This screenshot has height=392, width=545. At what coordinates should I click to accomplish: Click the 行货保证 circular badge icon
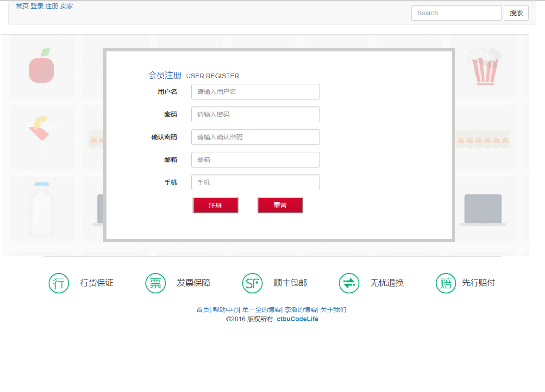pos(58,283)
